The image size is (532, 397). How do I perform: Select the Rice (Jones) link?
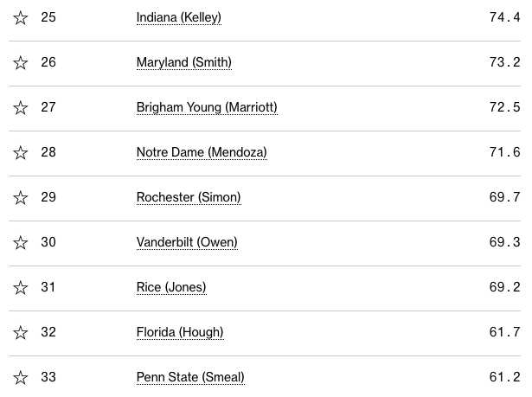(x=171, y=288)
